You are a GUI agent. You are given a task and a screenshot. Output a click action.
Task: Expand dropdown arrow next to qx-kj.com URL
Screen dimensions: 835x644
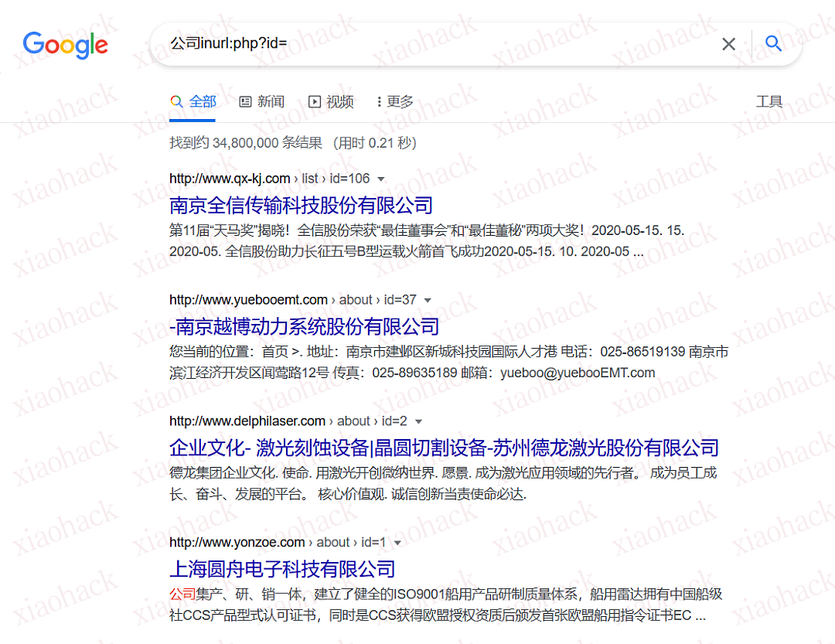380,179
